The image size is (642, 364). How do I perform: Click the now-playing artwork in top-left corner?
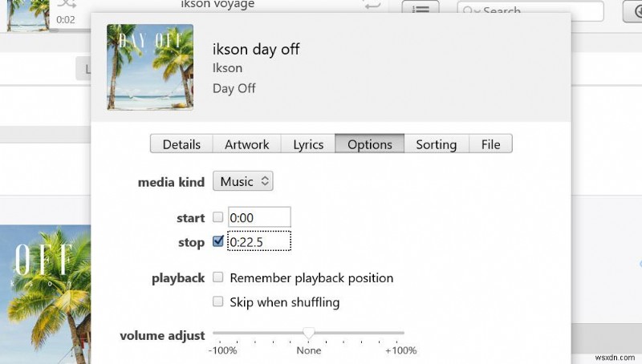point(26,16)
